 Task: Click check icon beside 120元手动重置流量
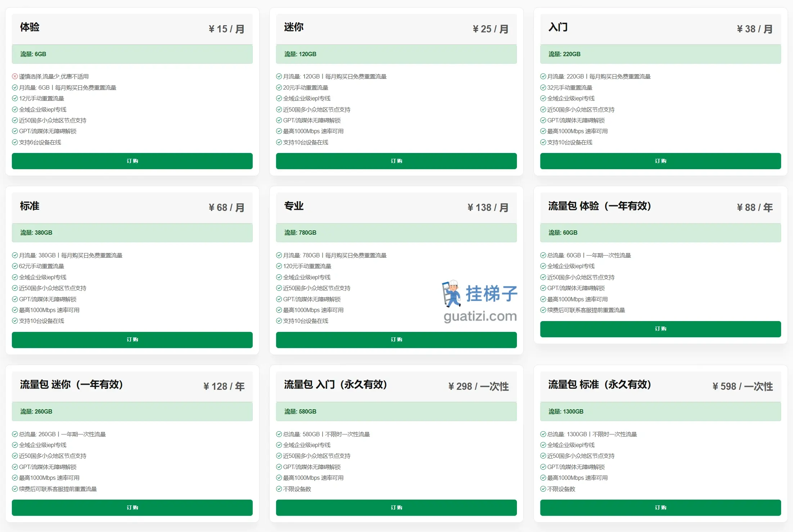[x=279, y=266]
